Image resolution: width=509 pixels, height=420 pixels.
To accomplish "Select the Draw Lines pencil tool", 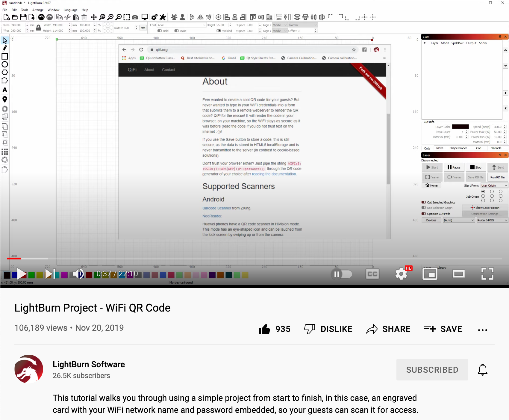I will tap(5, 48).
